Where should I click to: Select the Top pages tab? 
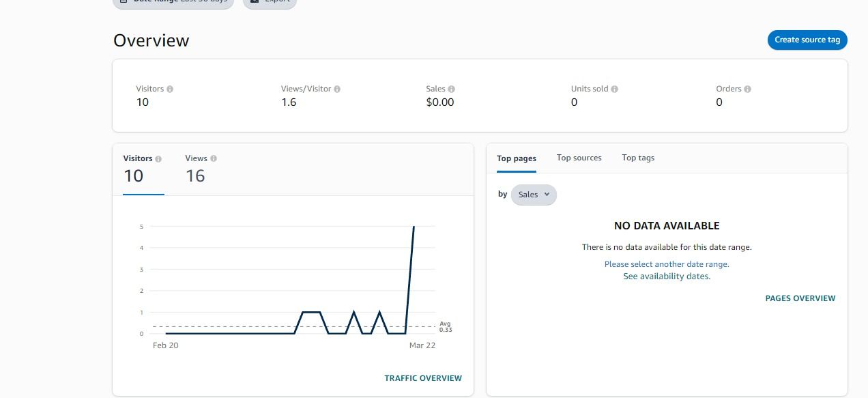(x=517, y=158)
